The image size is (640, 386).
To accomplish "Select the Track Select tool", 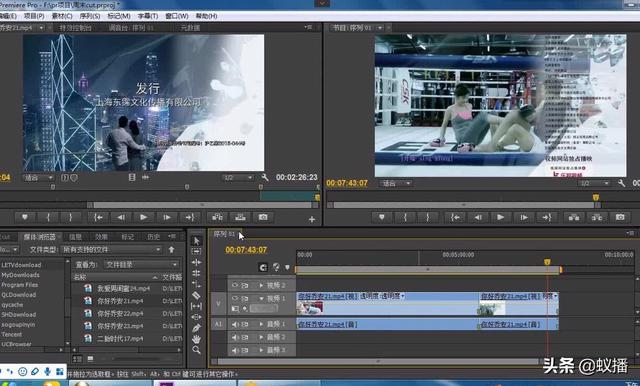I will pyautogui.click(x=196, y=252).
